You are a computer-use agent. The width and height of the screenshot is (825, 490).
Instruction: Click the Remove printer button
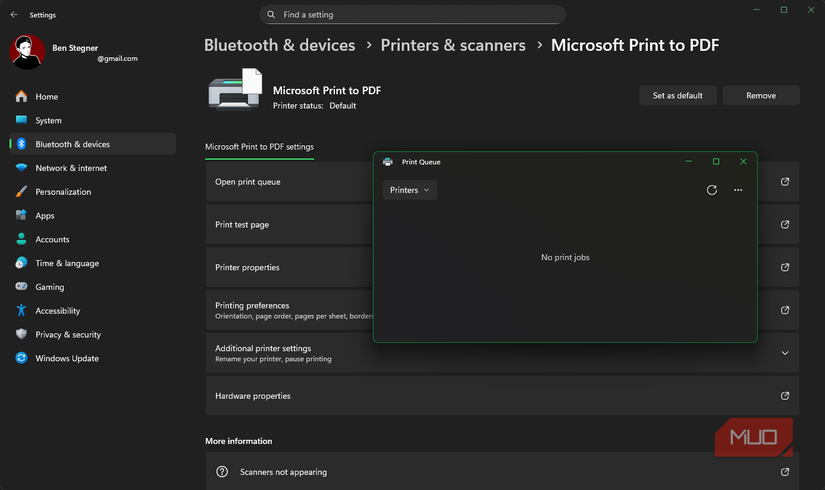(x=761, y=95)
